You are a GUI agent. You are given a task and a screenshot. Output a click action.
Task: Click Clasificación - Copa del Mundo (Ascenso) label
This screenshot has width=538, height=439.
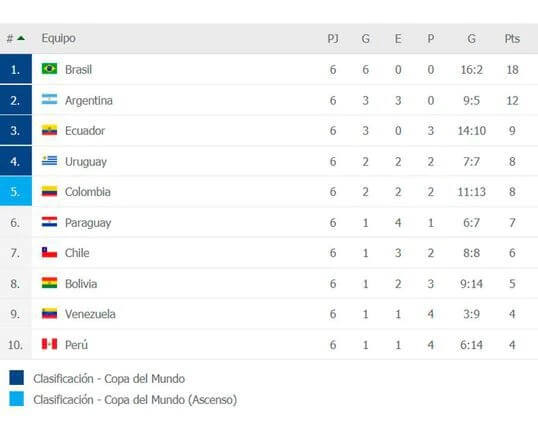tap(135, 400)
